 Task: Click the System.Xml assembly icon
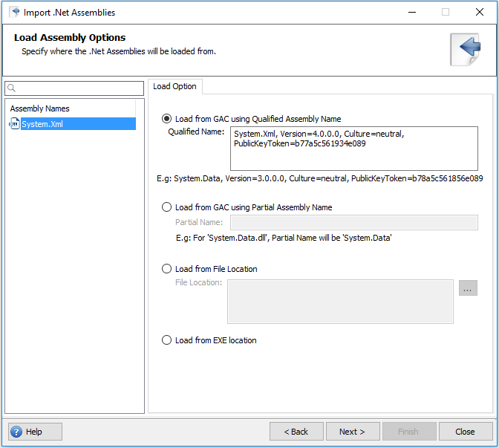(x=14, y=124)
